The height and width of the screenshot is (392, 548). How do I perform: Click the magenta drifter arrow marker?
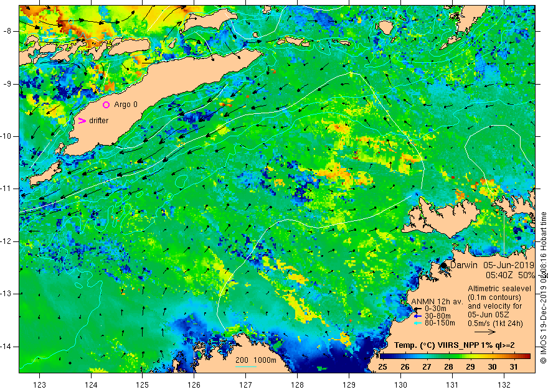coord(82,121)
